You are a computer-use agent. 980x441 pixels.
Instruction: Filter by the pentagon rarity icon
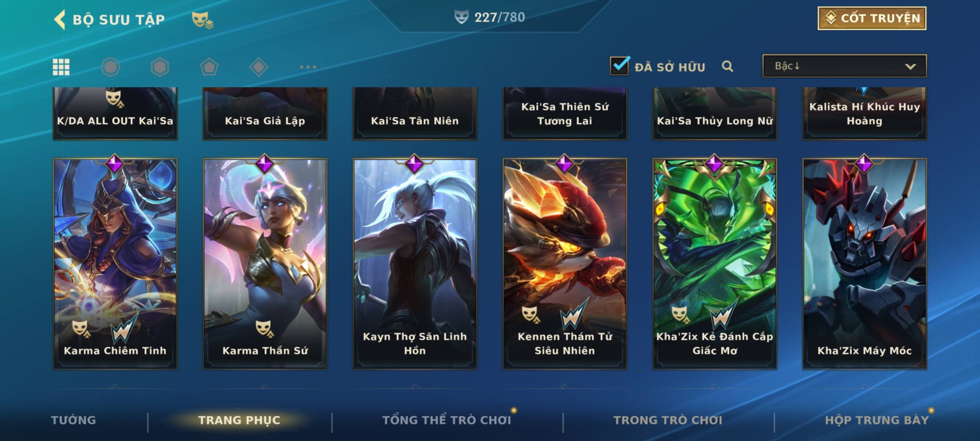coord(209,67)
